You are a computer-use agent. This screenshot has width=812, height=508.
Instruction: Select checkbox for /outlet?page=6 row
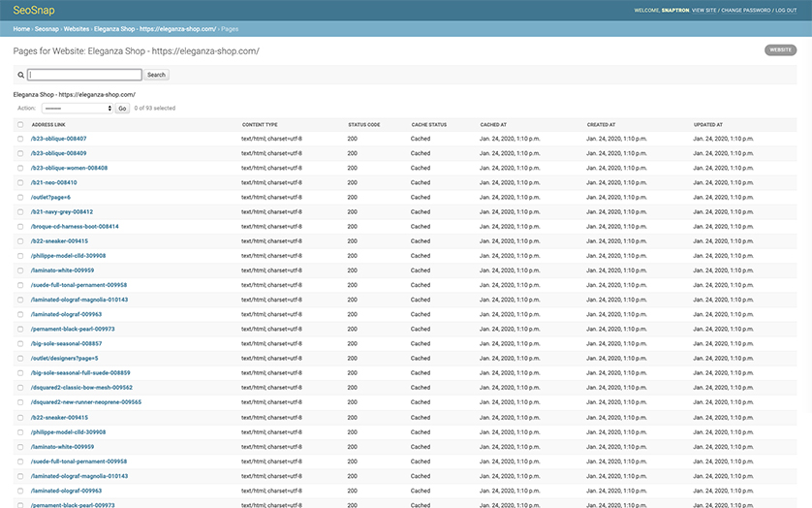[20, 197]
